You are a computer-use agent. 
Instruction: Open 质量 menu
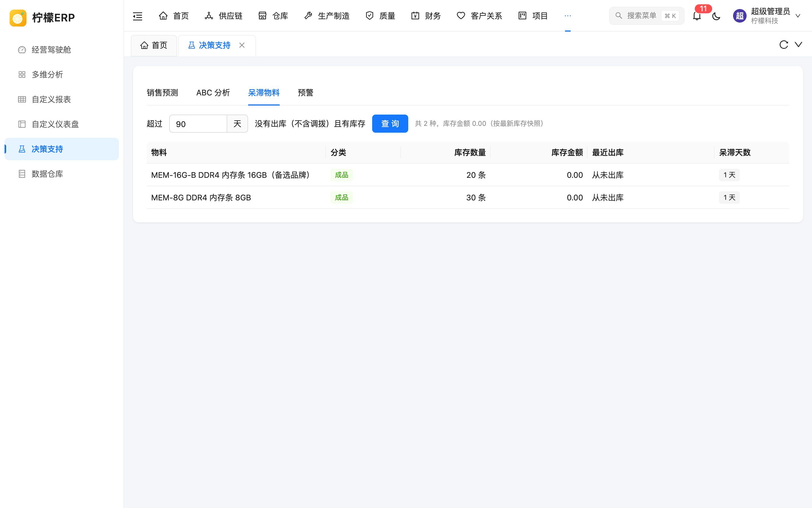[x=380, y=16]
